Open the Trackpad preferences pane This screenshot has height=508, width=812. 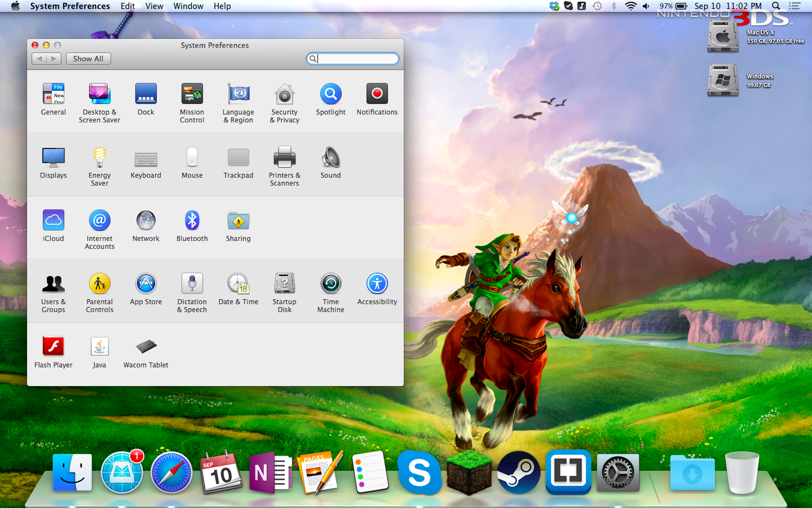pos(239,163)
